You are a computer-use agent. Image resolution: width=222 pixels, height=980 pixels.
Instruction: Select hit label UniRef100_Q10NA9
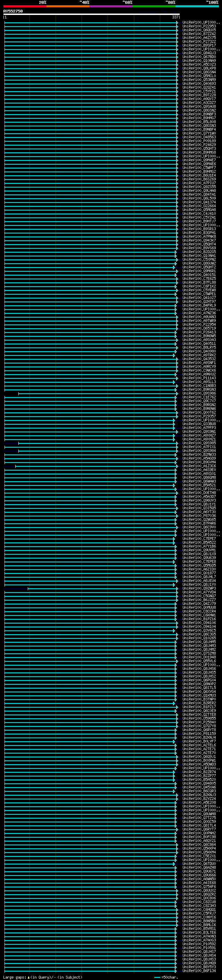click(x=199, y=60)
